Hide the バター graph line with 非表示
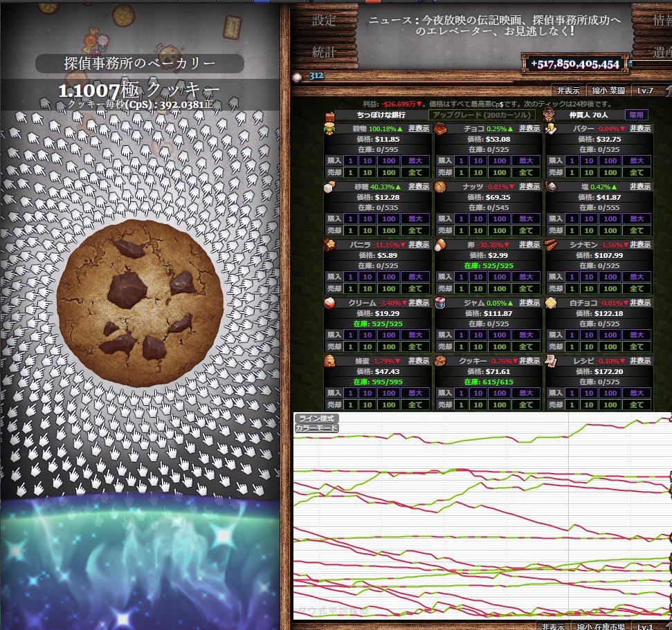This screenshot has height=630, width=672. pyautogui.click(x=640, y=129)
